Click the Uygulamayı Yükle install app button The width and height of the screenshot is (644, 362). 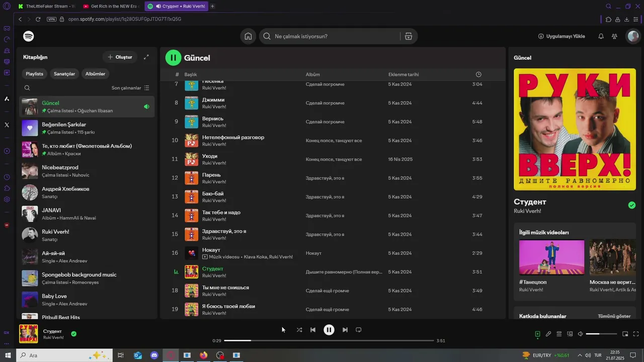(x=561, y=36)
